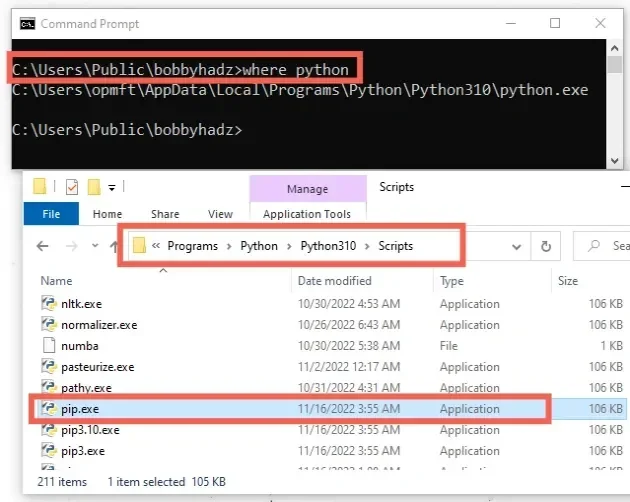Sort by the Name column header
Screen dimensions: 630x502
click(x=56, y=281)
